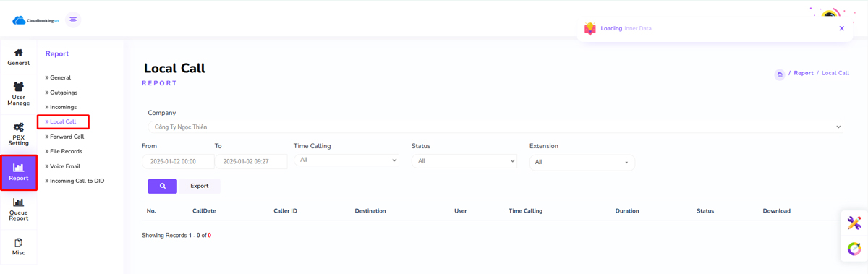Click the Report breadcrumb link
Viewport: 868px width, 274px height.
pos(804,73)
